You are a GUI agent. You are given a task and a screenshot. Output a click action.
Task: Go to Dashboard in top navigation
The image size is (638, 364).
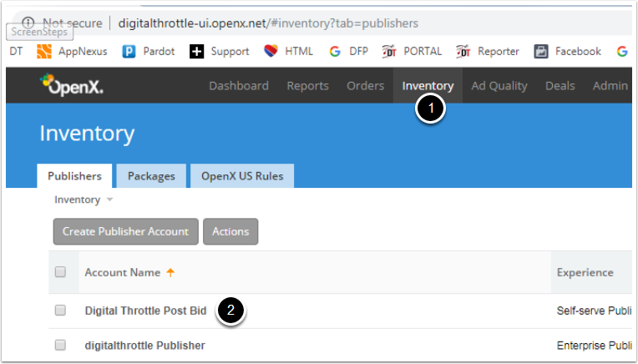click(239, 86)
